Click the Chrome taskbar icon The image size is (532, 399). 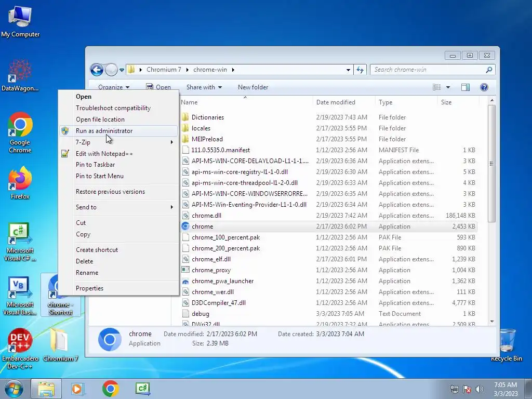pos(110,389)
